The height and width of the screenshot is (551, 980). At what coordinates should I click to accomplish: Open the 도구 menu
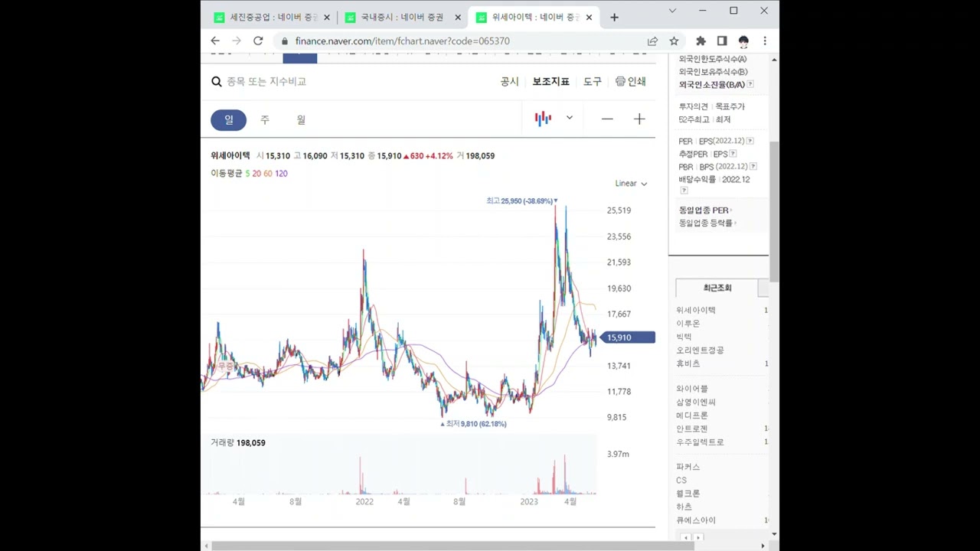click(x=593, y=81)
